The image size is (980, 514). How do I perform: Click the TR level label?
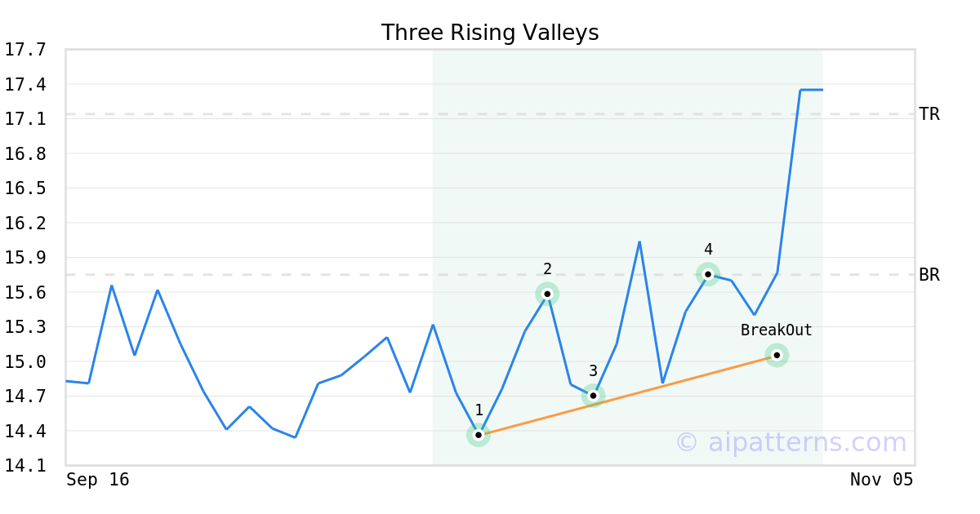coord(929,114)
